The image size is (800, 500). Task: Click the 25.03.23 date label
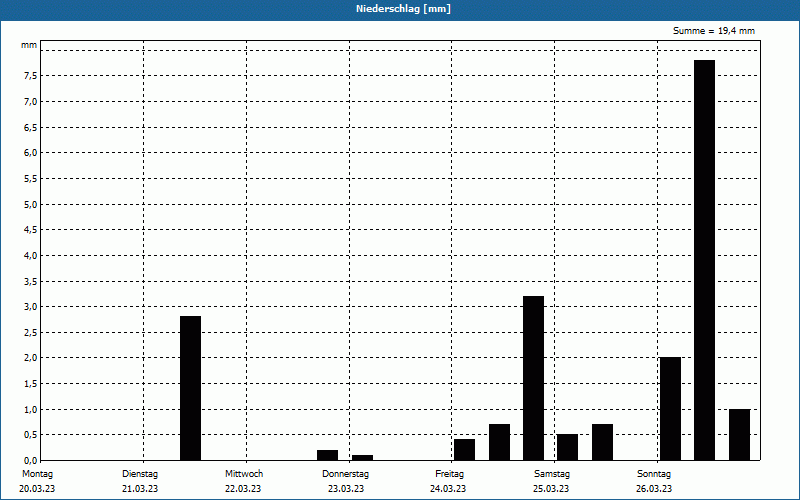(x=551, y=489)
